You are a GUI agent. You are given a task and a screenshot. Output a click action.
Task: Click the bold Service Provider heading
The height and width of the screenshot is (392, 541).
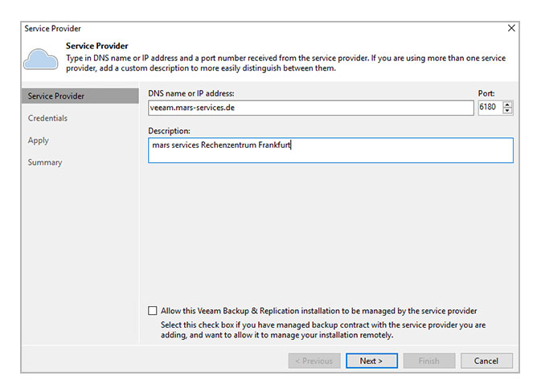tap(96, 46)
